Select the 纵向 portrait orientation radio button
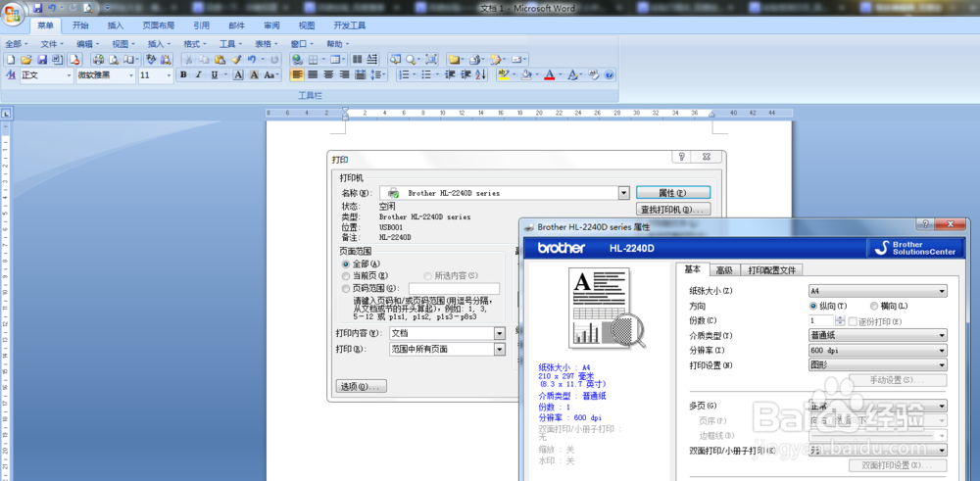Viewport: 980px width, 481px height. (x=813, y=306)
